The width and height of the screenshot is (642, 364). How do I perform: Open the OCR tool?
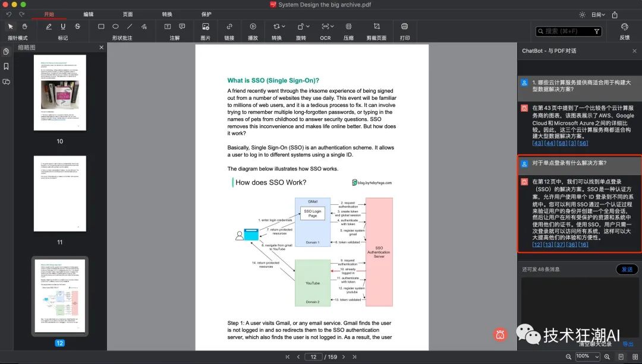(x=325, y=27)
